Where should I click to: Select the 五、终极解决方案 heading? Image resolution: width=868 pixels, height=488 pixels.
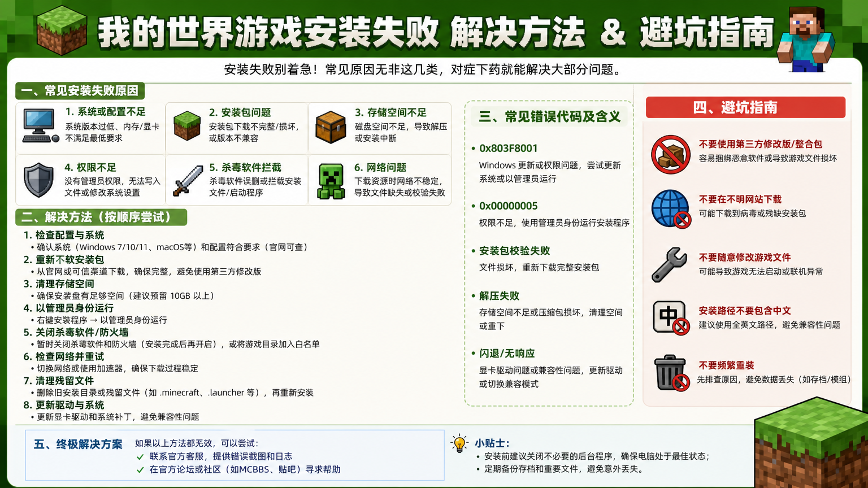tap(78, 445)
